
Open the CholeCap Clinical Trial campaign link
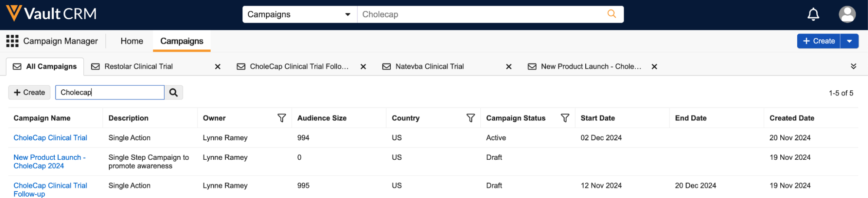point(50,138)
